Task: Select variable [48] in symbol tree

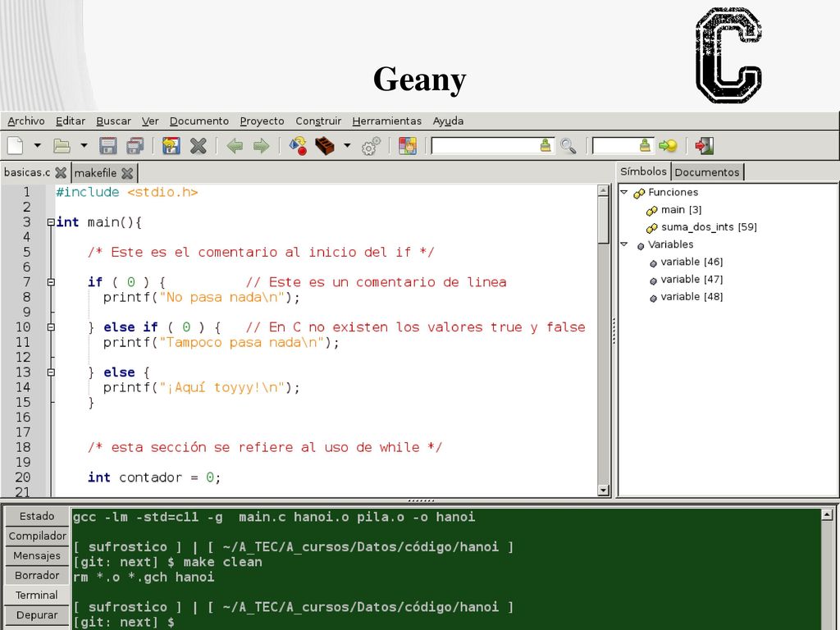Action: (x=692, y=296)
